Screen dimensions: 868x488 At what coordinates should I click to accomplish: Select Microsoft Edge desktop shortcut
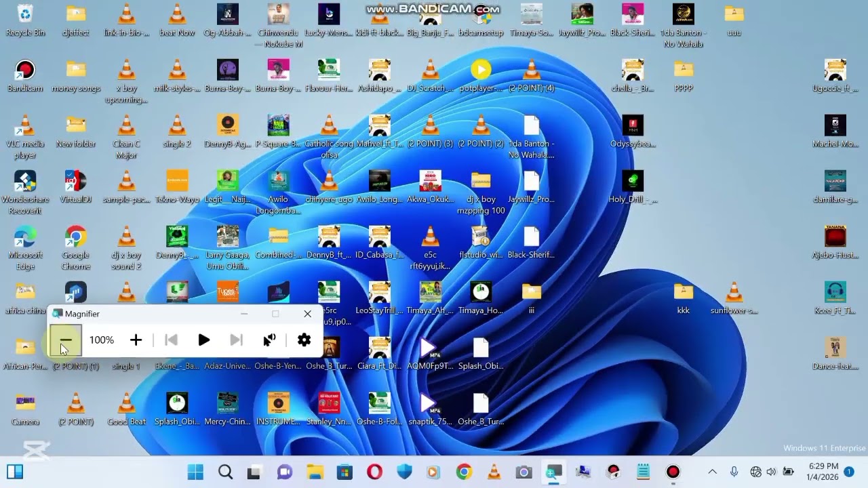(25, 249)
